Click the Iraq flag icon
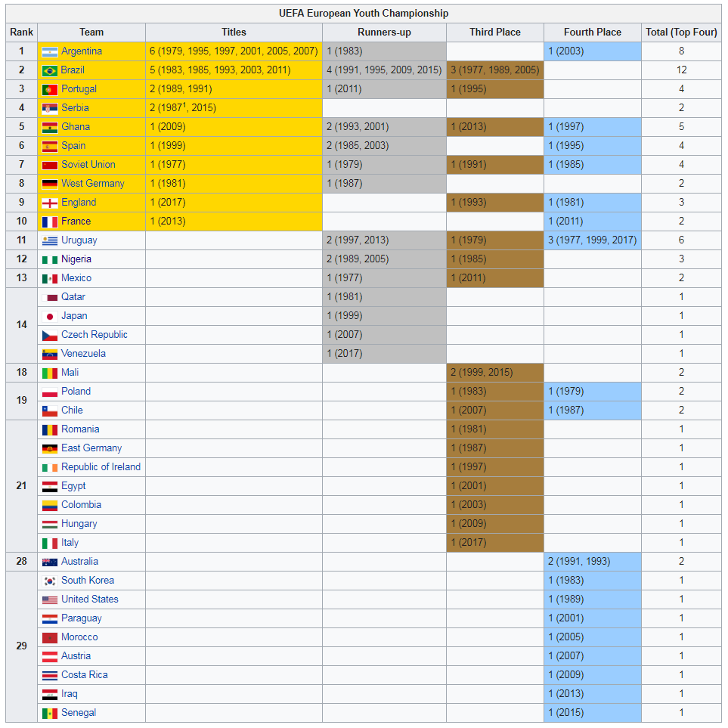Viewport: 728px width, 728px height. coord(50,695)
